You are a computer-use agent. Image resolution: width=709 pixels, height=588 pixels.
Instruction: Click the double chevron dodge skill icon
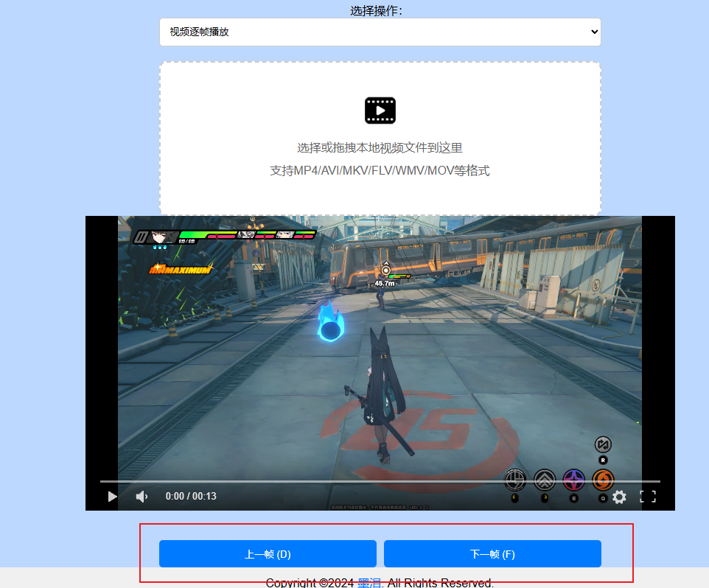pyautogui.click(x=545, y=480)
